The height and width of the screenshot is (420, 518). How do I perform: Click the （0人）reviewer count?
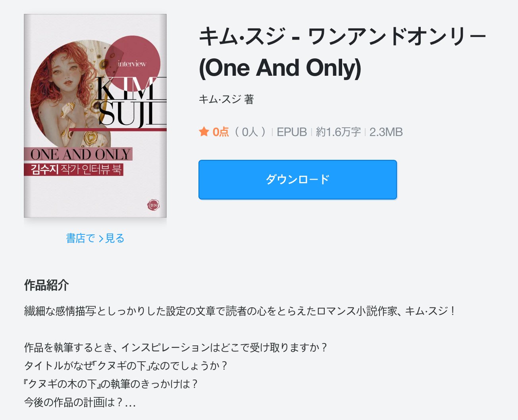coord(250,132)
